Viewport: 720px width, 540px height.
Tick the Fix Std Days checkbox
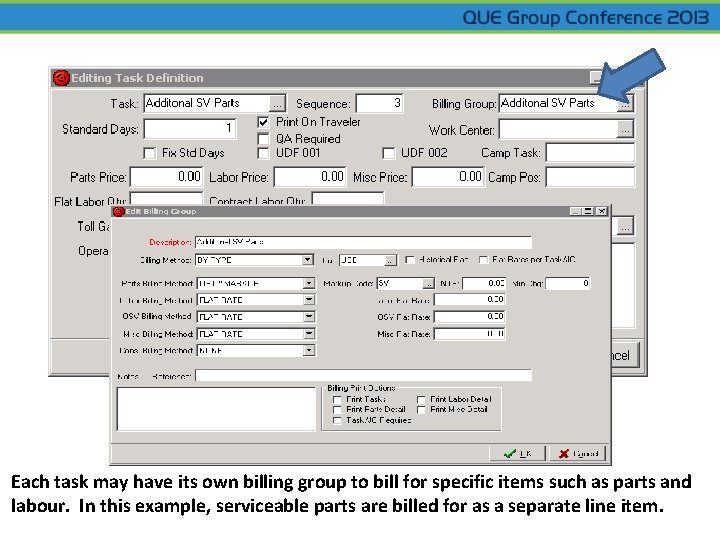pyautogui.click(x=150, y=153)
